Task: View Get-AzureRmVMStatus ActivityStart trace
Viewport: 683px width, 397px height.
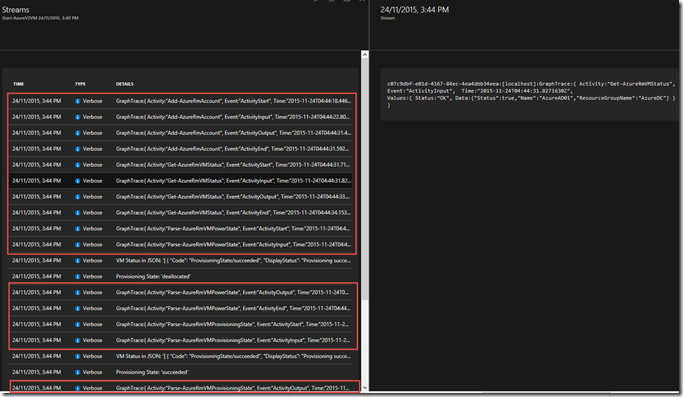Action: click(x=180, y=165)
